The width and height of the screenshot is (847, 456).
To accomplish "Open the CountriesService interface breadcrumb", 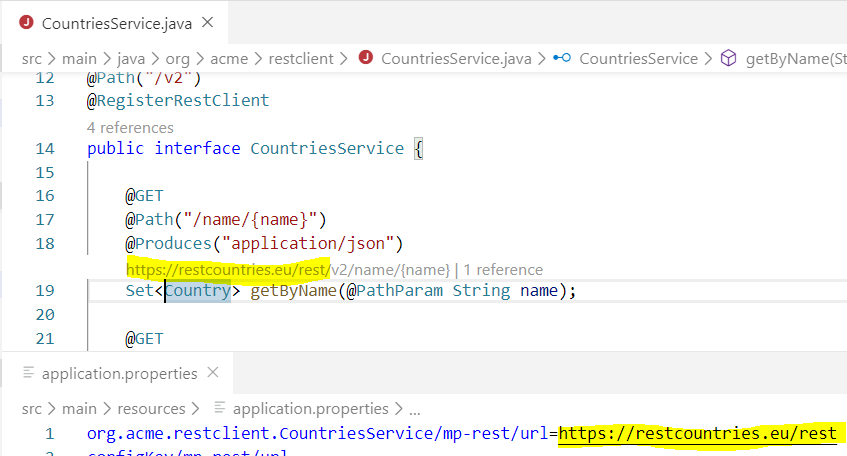I will [638, 58].
